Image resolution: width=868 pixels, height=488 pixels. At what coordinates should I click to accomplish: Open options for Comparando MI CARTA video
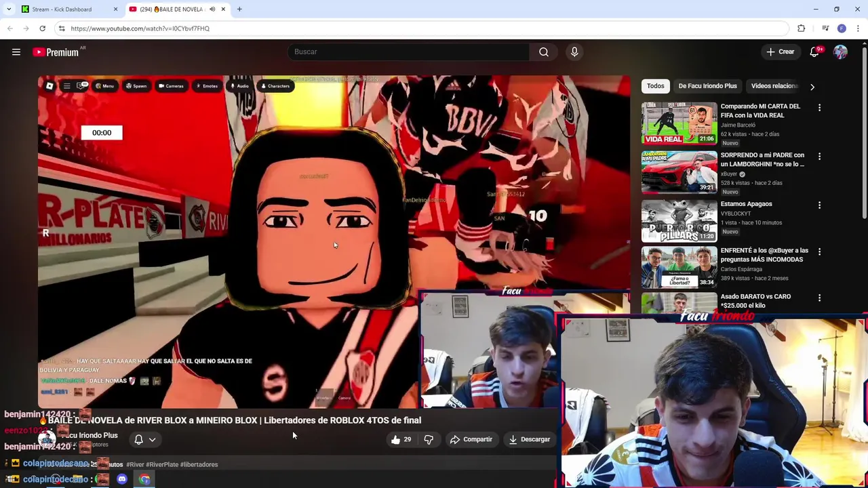tap(819, 108)
